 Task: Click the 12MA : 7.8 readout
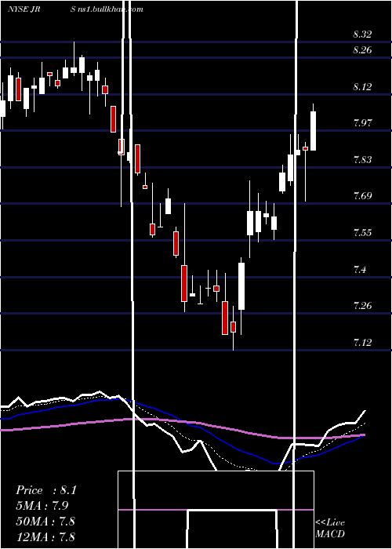(x=45, y=536)
